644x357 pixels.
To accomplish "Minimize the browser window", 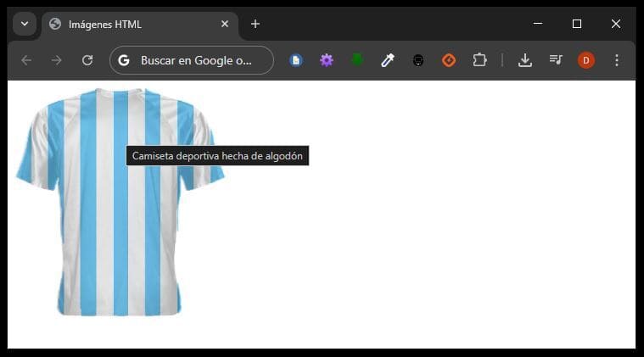I will point(538,24).
